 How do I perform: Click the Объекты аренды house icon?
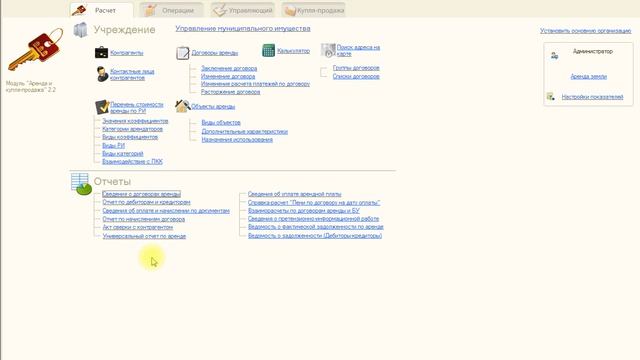[182, 106]
